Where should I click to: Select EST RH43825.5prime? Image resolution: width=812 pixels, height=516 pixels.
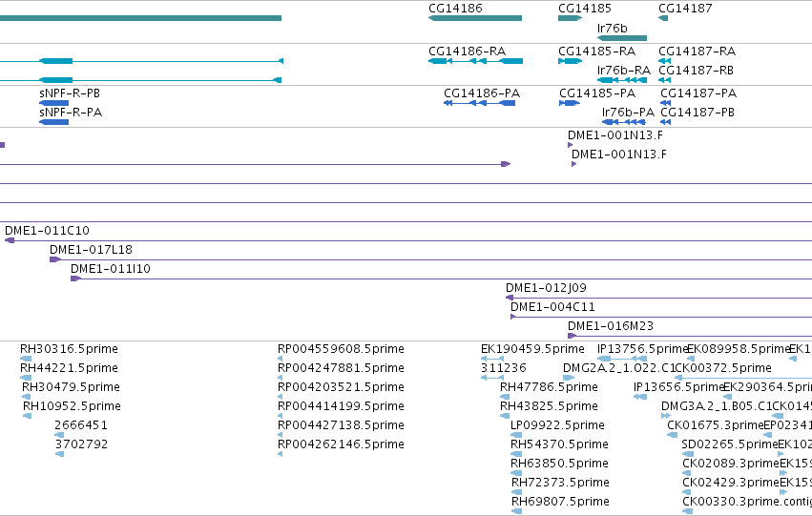[549, 406]
